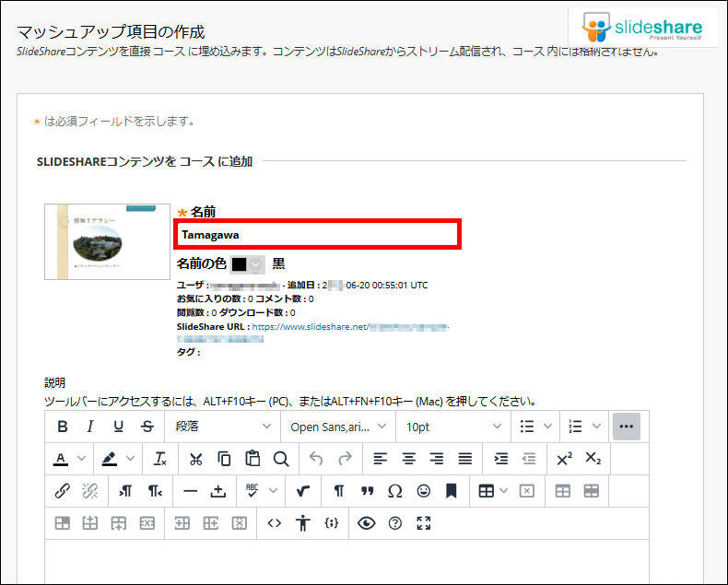Click inside the description text area
Screen dimensions: 728x585
(x=346, y=559)
